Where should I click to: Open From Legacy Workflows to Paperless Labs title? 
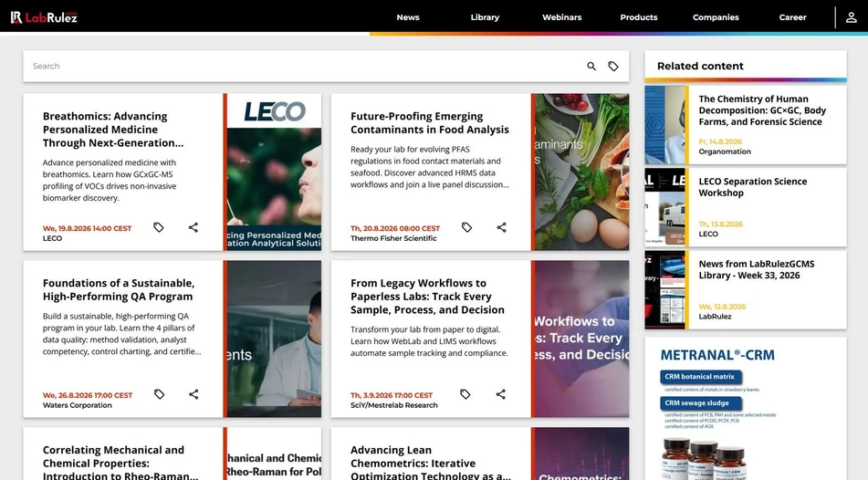click(x=427, y=297)
